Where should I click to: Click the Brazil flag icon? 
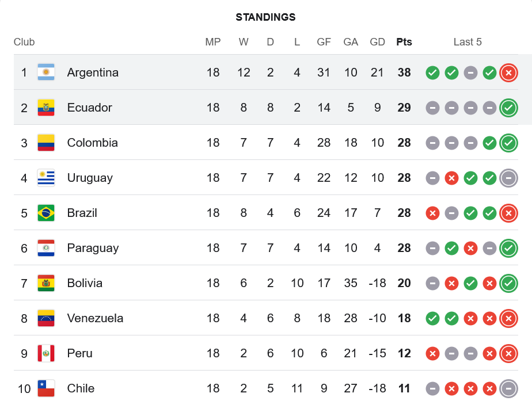point(46,213)
